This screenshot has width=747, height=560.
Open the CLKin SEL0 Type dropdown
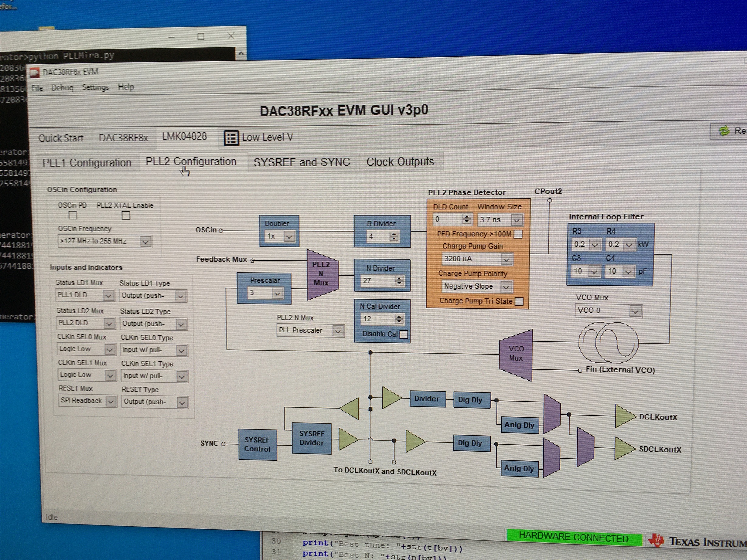pos(154,350)
